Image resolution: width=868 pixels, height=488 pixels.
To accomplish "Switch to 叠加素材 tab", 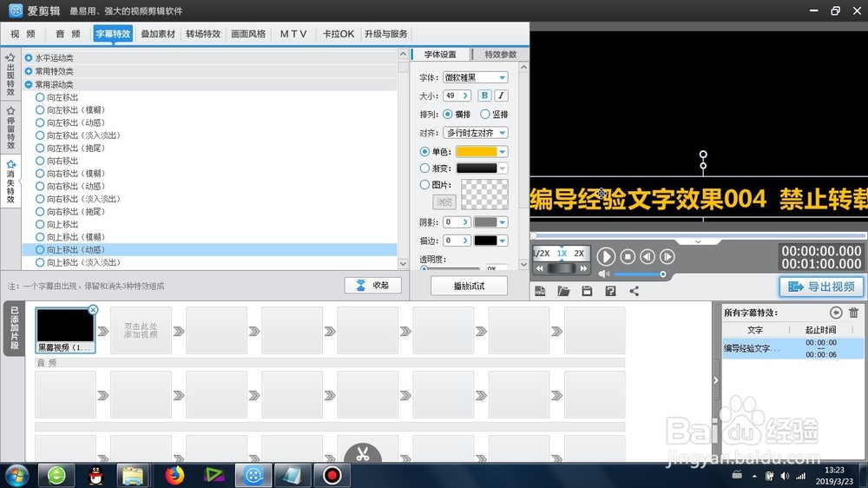I will [158, 34].
